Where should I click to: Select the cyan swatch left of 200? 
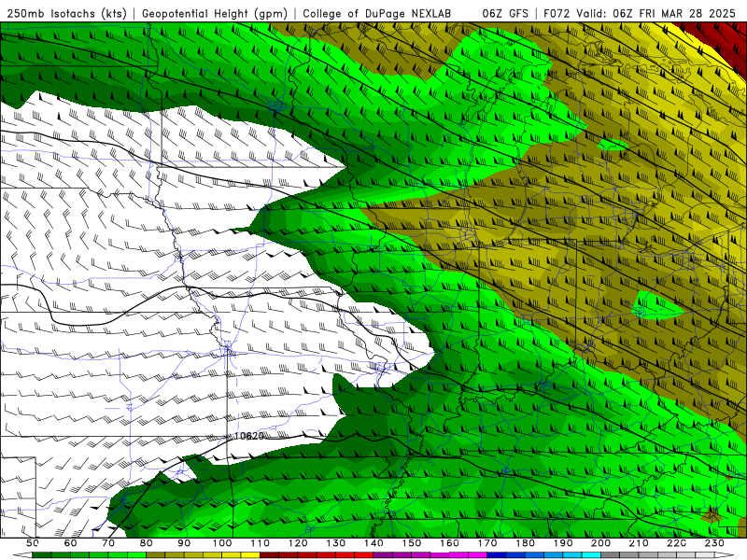tap(591, 555)
